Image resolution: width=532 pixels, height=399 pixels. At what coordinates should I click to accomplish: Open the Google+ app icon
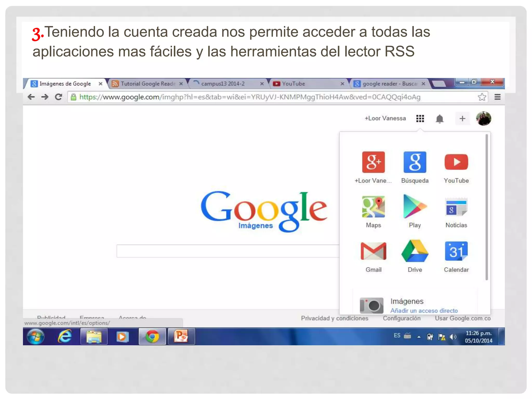click(373, 162)
